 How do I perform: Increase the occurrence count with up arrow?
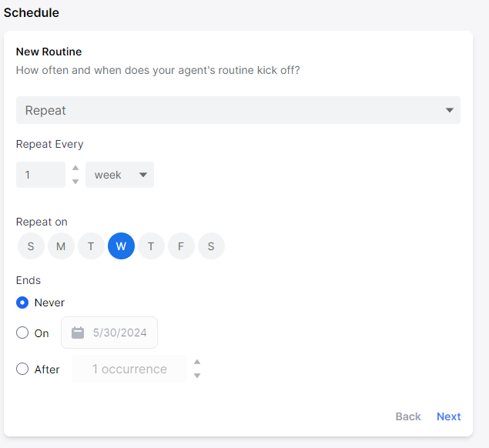tap(197, 362)
